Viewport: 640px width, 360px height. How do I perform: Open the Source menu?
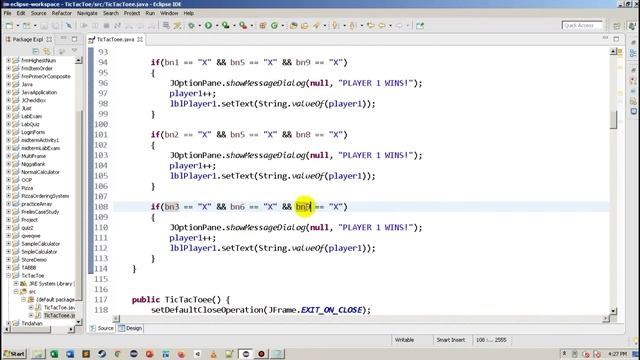(38, 13)
